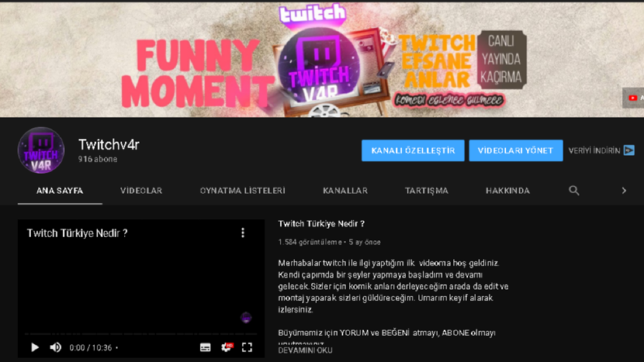Open video quality settings gear
The height and width of the screenshot is (362, 644).
click(227, 347)
